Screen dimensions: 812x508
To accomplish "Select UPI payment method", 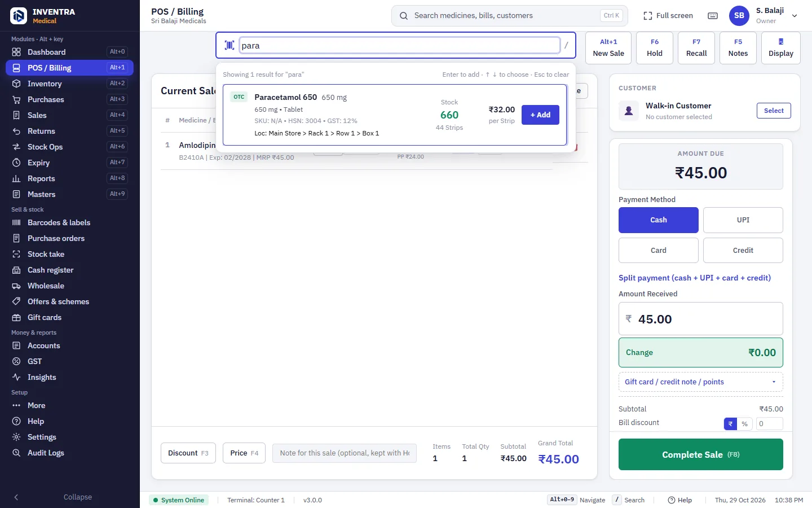I will [743, 220].
